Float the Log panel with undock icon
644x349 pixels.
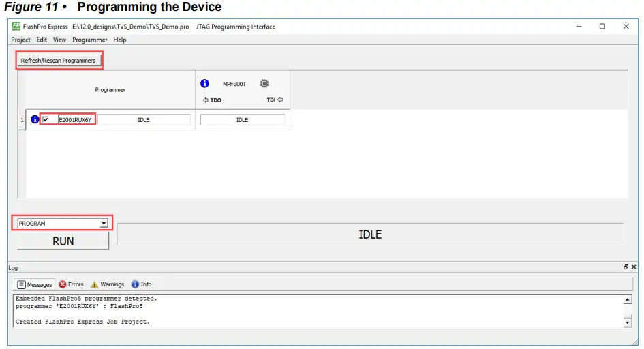coord(626,267)
